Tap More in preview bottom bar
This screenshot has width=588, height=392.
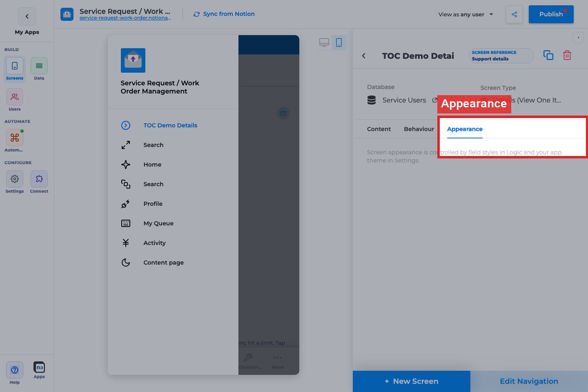278,362
